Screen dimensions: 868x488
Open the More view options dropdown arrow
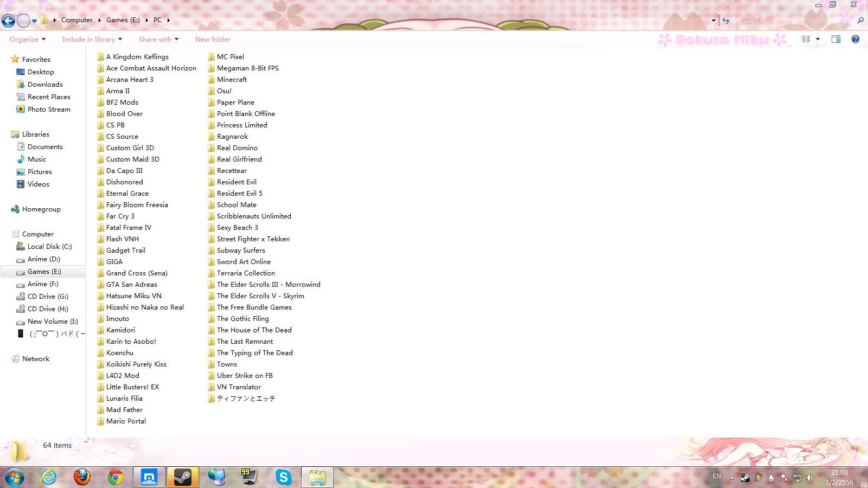[x=818, y=39]
